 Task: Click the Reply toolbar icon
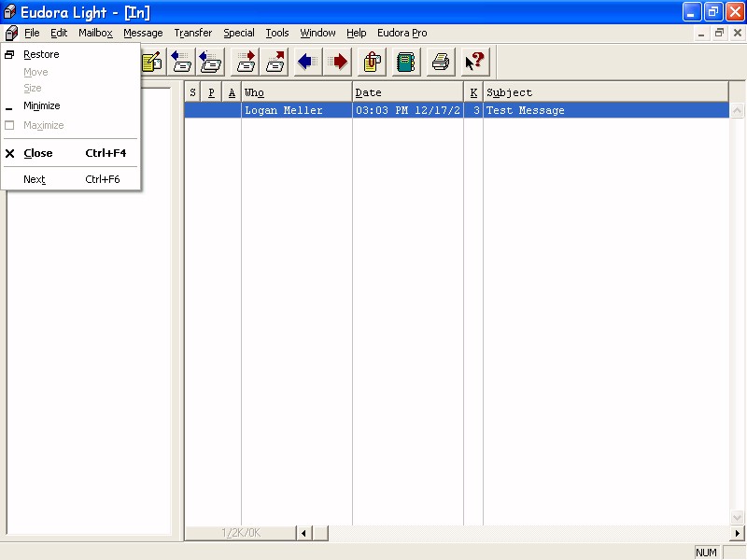tap(181, 62)
